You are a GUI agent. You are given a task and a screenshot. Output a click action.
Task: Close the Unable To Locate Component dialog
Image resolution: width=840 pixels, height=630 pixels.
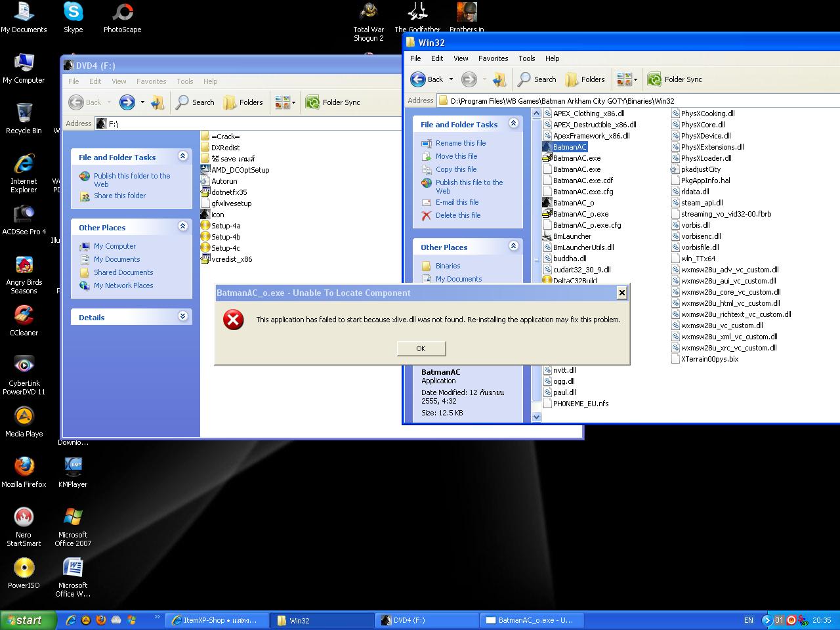[621, 293]
